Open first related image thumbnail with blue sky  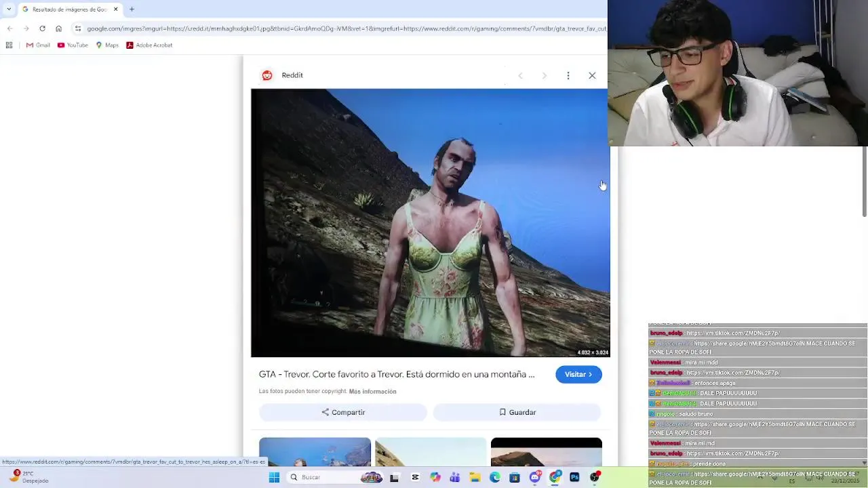point(315,452)
